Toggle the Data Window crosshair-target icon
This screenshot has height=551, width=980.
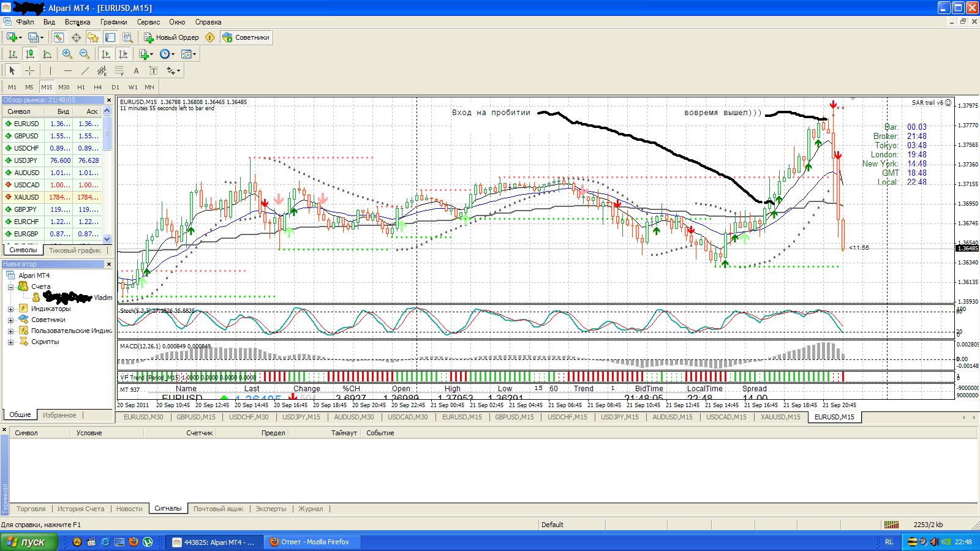pos(77,37)
